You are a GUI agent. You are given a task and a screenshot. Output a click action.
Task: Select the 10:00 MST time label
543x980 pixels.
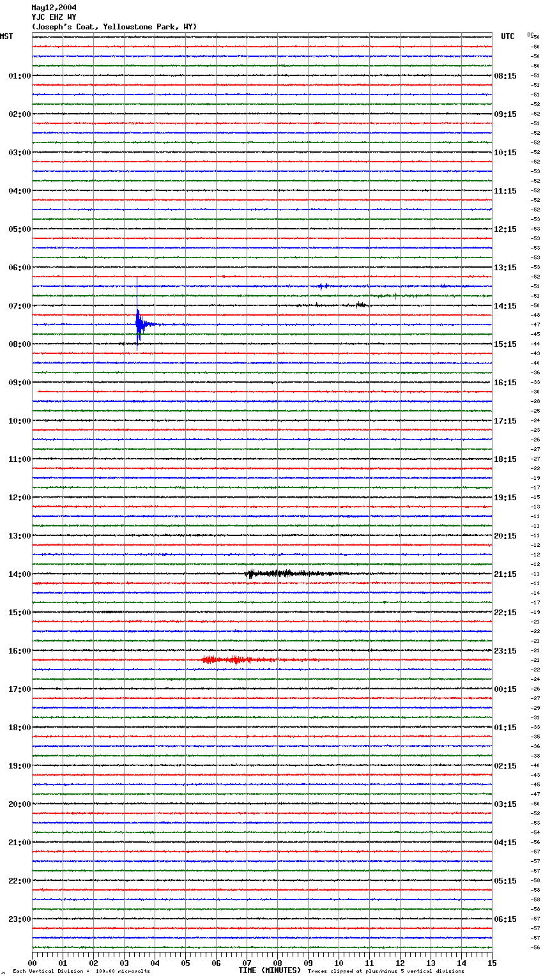(19, 421)
